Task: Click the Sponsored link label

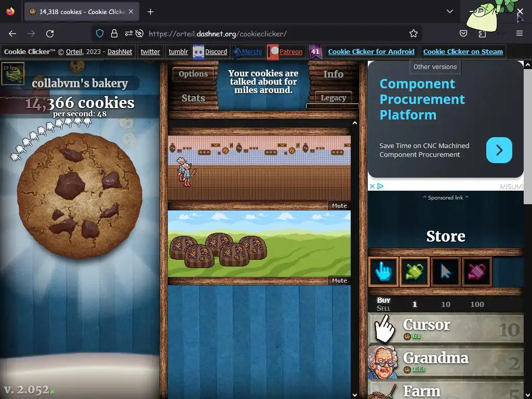Action: [445, 197]
